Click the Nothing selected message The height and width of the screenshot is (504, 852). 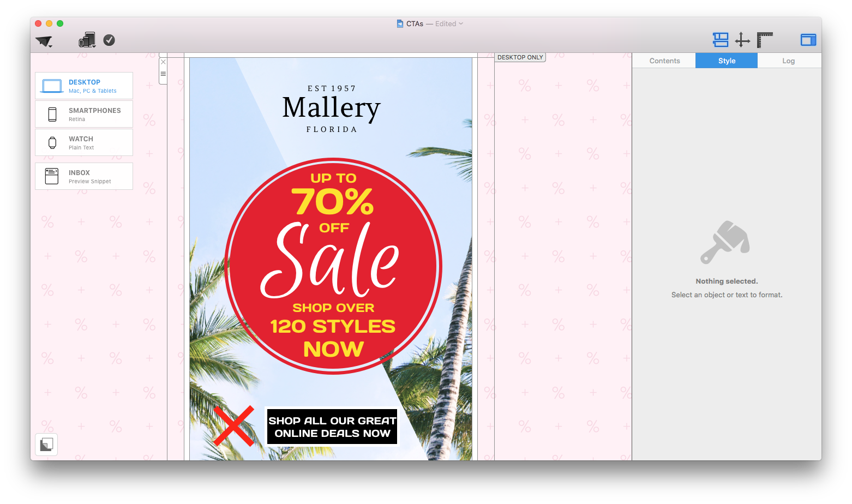(x=727, y=281)
